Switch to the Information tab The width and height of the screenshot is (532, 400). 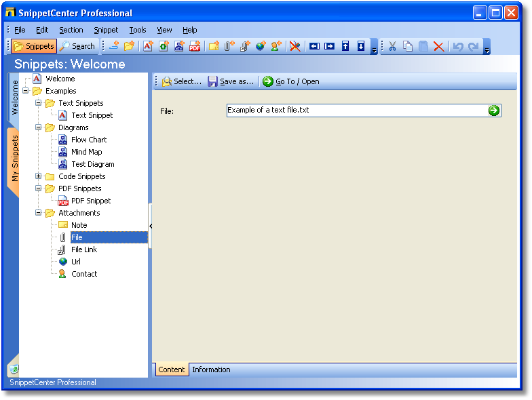pos(211,369)
